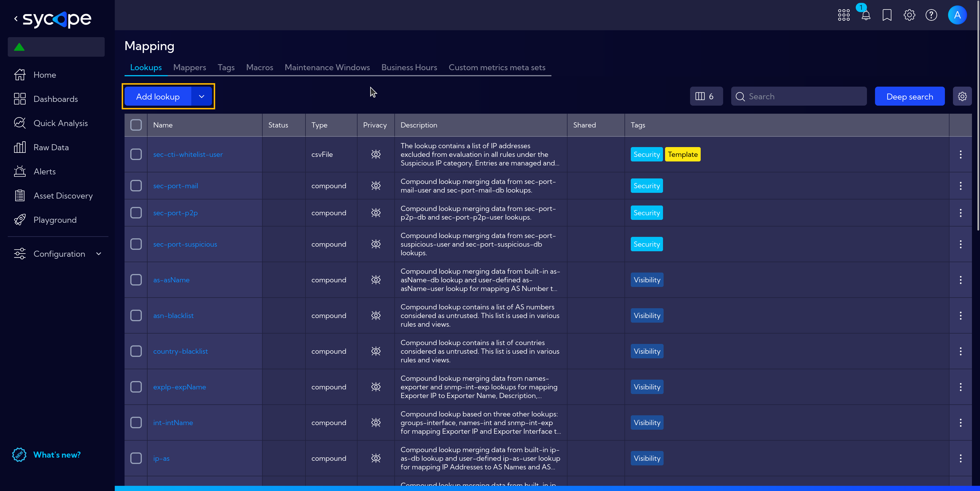Click privacy eye icon for country-blacklist
This screenshot has height=491, width=980.
(376, 351)
